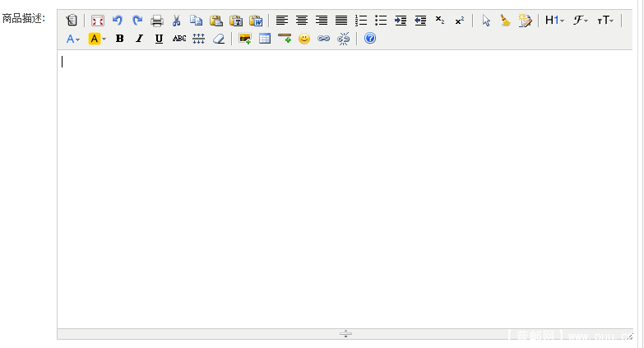Click the scissors cut icon
This screenshot has width=644, height=348.
(x=176, y=21)
